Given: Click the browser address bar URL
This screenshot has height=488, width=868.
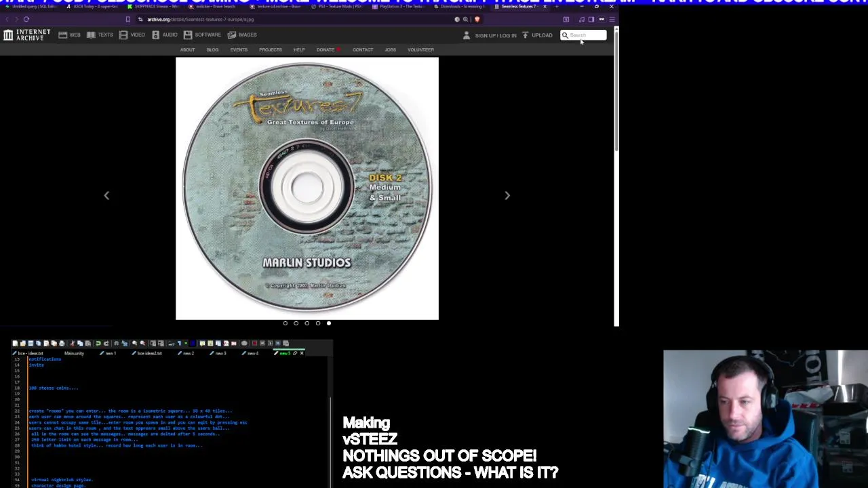Looking at the screenshot, I should click(x=201, y=19).
